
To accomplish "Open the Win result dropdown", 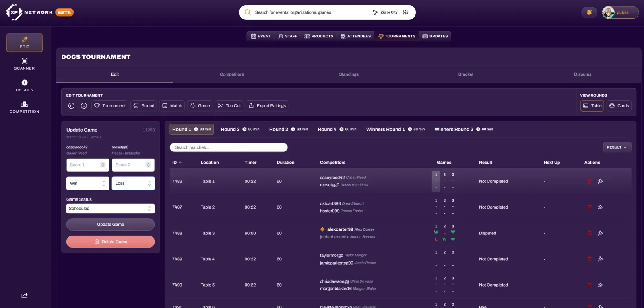I will 88,184.
